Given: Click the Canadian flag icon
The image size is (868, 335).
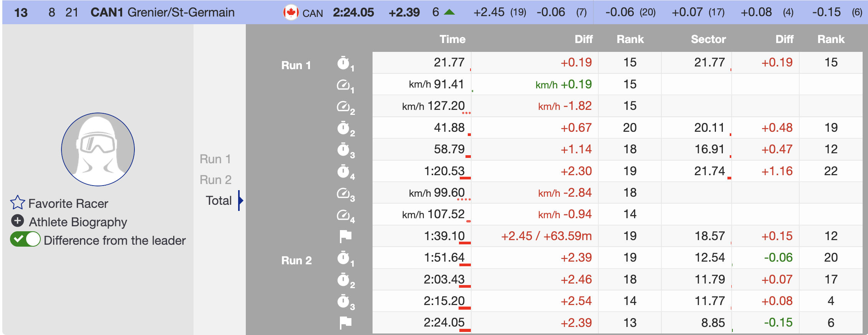Looking at the screenshot, I should pyautogui.click(x=291, y=13).
